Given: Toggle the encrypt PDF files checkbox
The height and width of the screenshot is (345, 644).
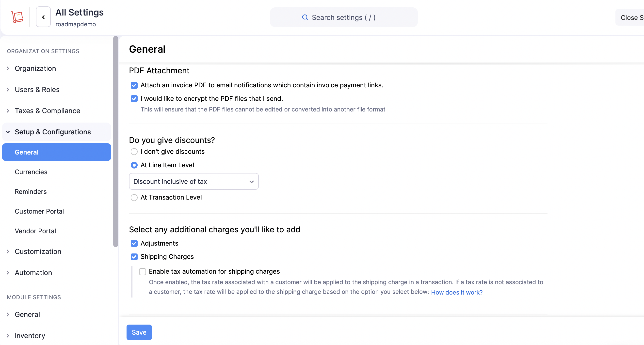Looking at the screenshot, I should [134, 99].
